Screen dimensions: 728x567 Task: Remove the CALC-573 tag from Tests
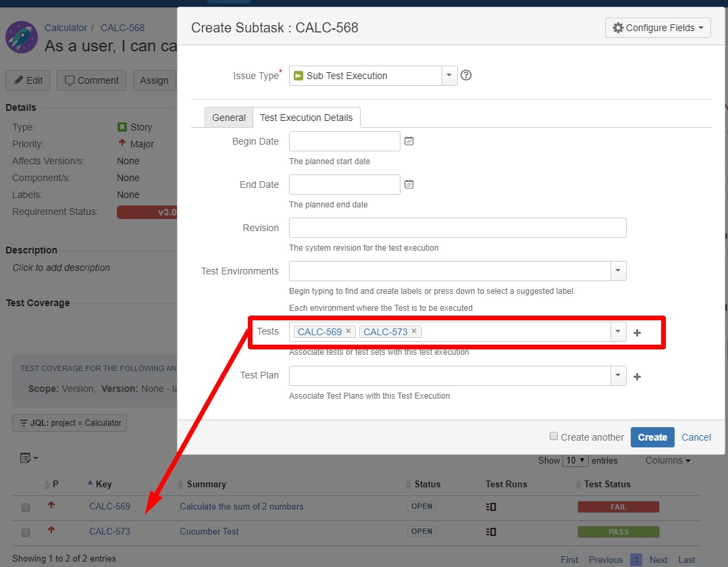click(414, 331)
